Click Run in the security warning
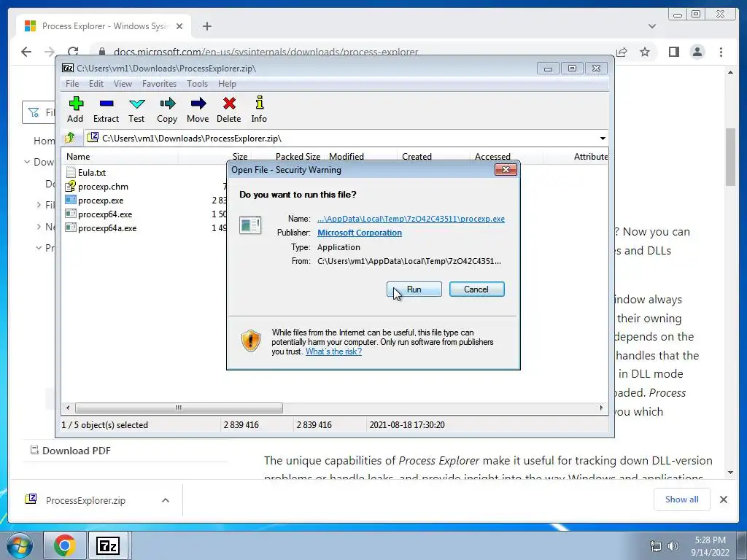The image size is (747, 560). pos(414,289)
